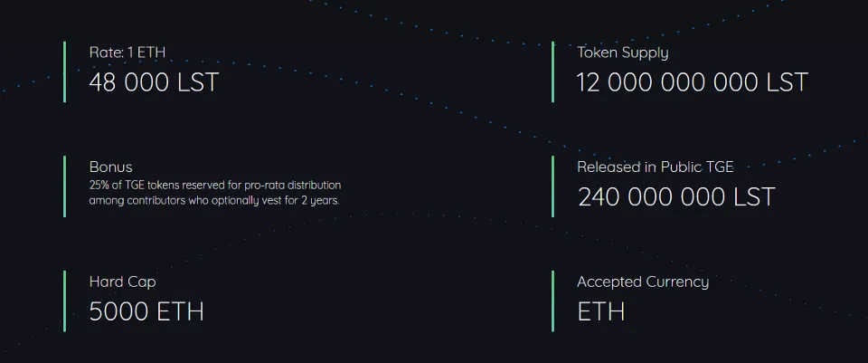868x363 pixels.
Task: Select the 5000 ETH hard cap value
Action: (146, 312)
